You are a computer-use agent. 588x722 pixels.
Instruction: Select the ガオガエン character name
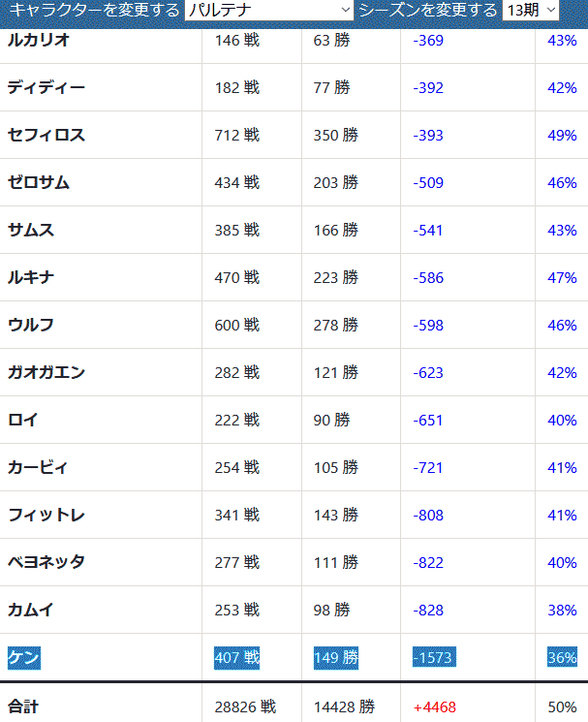46,372
